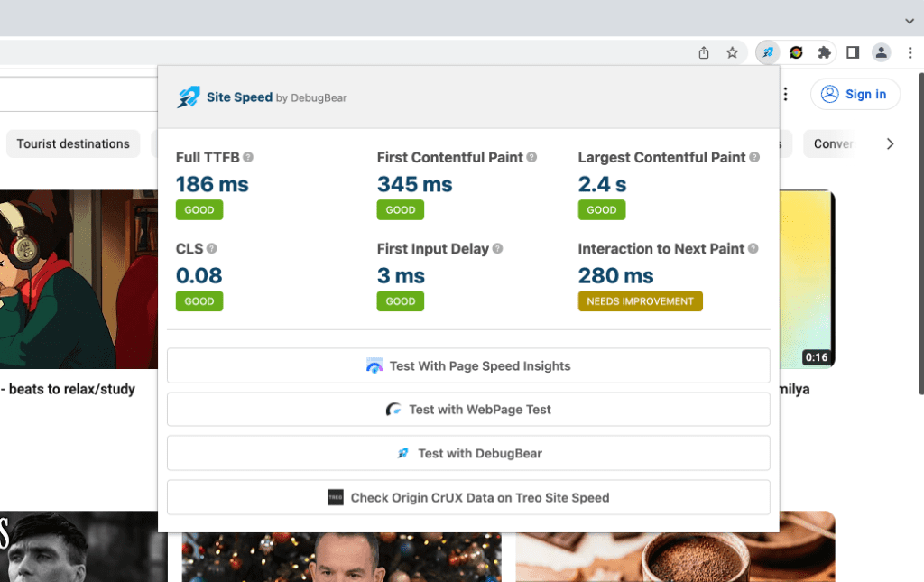Open the Chrome side panel icon
This screenshot has width=924, height=582.
(853, 52)
